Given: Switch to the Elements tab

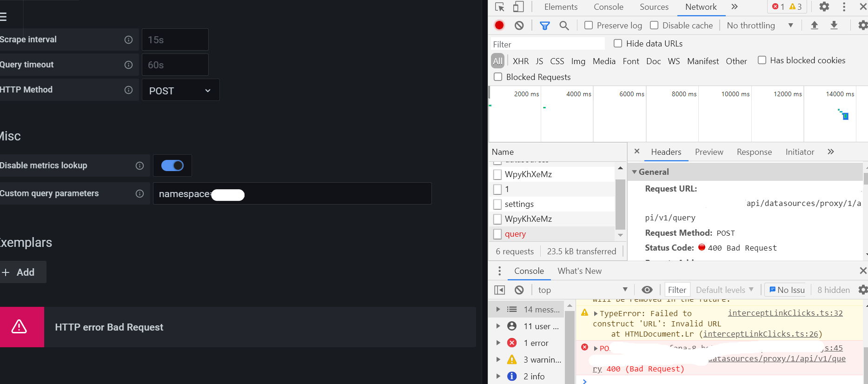Looking at the screenshot, I should tap(561, 7).
